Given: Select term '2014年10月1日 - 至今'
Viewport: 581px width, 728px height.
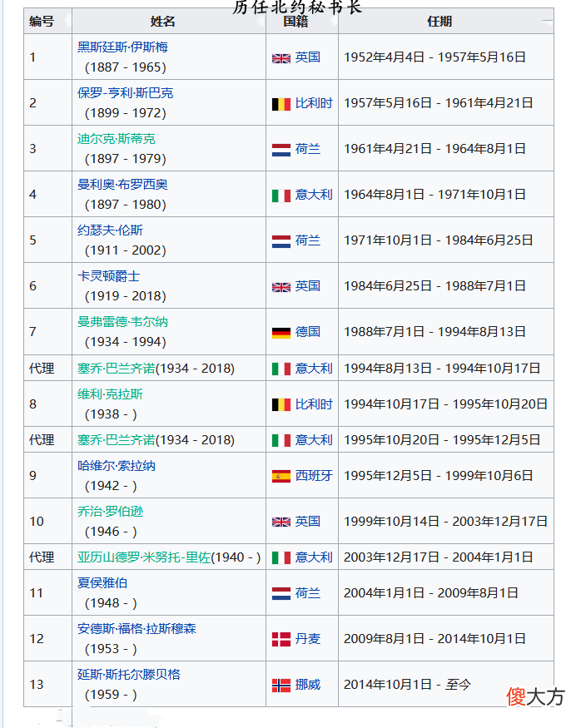Looking at the screenshot, I should [x=407, y=685].
